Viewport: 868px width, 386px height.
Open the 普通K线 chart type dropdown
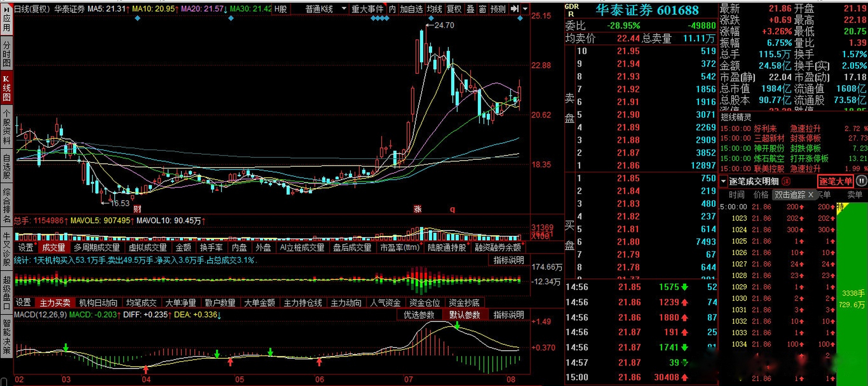pyautogui.click(x=325, y=9)
